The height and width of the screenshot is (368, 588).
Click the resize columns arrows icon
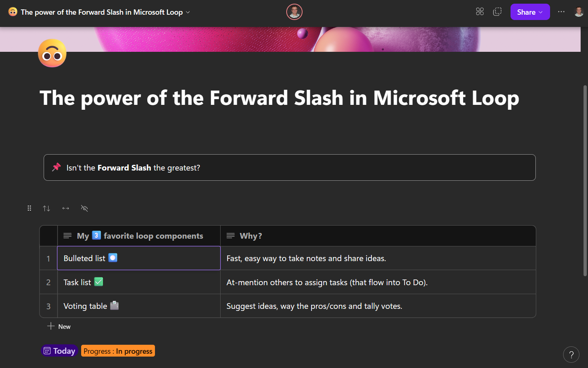coord(65,208)
